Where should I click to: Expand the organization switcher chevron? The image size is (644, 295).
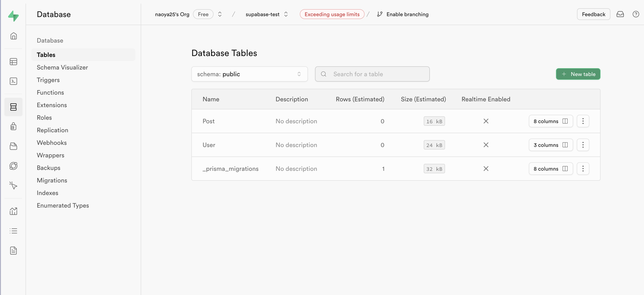(x=220, y=14)
